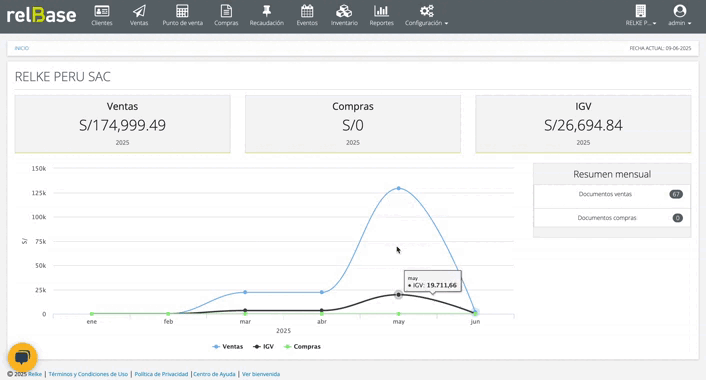
Task: Expand the Configuración dropdown menu
Action: pyautogui.click(x=426, y=16)
